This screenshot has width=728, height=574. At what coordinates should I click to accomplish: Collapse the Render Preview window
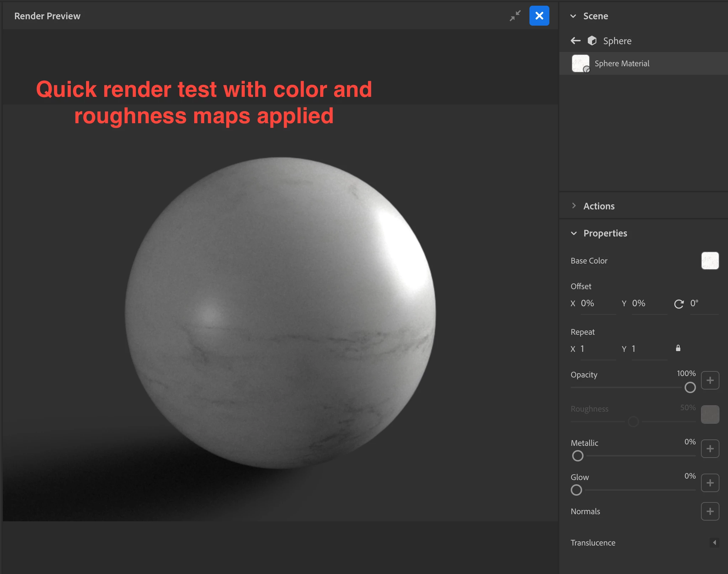515,16
